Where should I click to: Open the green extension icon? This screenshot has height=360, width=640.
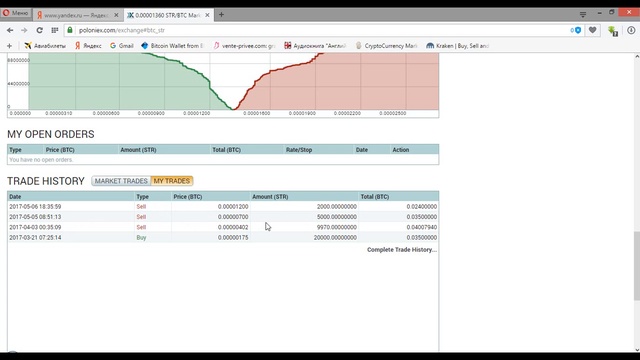[x=613, y=31]
